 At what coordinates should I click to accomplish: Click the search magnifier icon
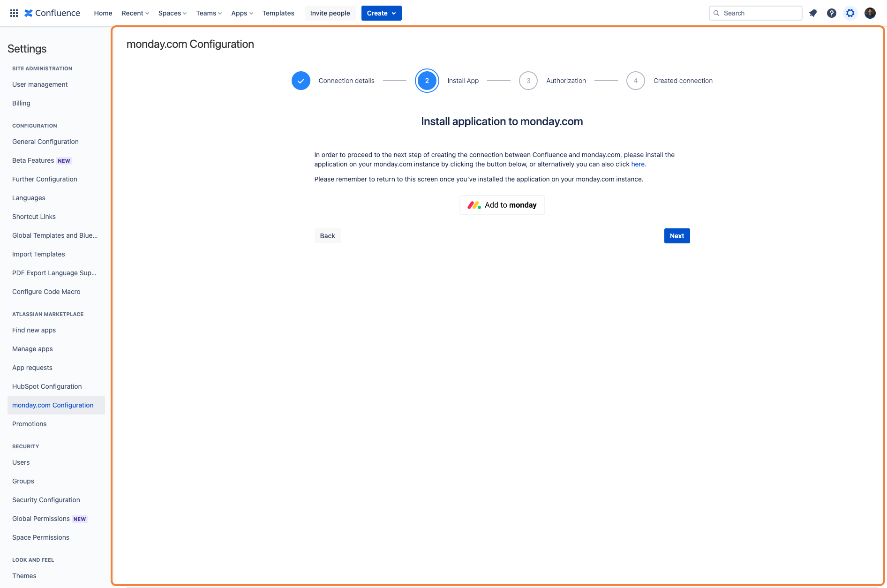[716, 13]
